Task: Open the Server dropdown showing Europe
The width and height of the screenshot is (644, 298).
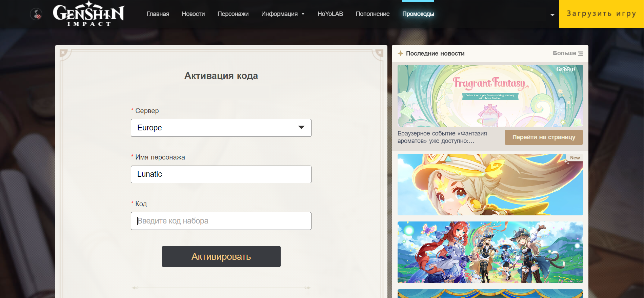Action: (x=221, y=128)
